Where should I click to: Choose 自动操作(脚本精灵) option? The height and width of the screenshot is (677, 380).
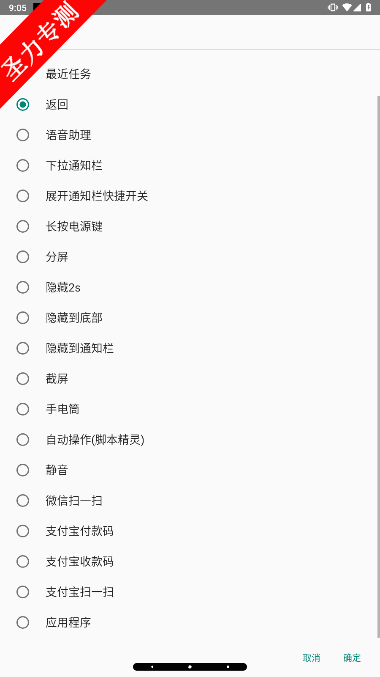point(188,440)
